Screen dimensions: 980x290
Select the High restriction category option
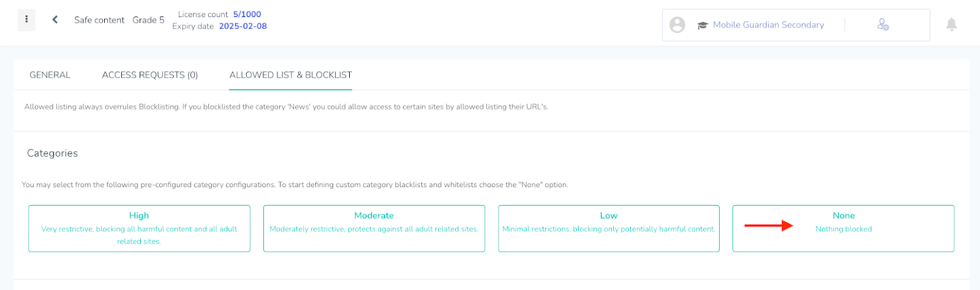pos(139,228)
